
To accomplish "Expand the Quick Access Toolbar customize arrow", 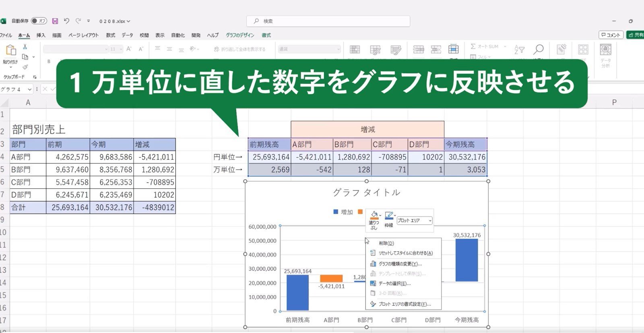I will click(x=89, y=21).
